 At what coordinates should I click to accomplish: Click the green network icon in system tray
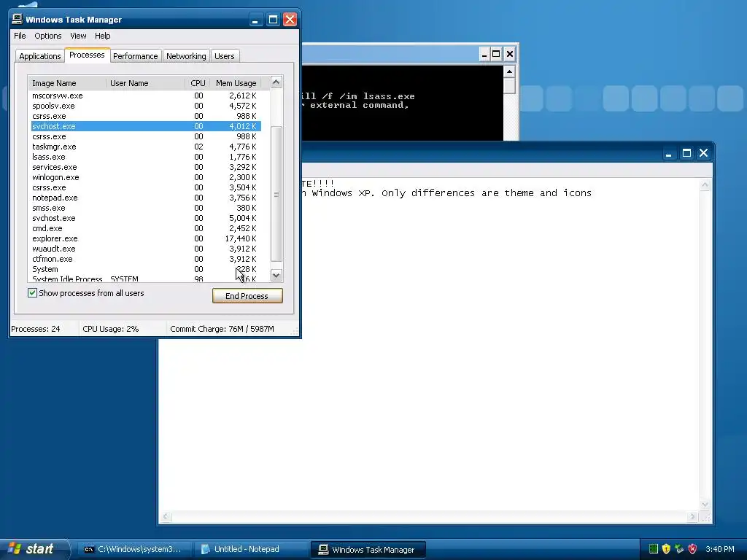[654, 549]
